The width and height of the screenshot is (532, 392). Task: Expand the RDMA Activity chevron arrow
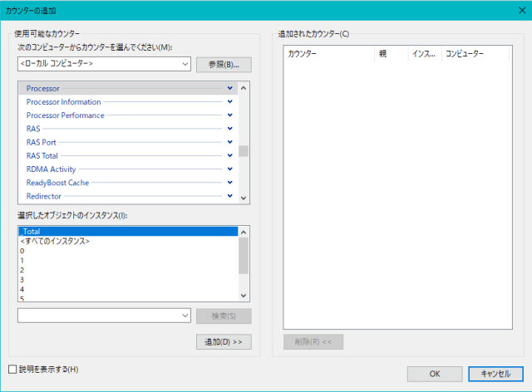229,169
